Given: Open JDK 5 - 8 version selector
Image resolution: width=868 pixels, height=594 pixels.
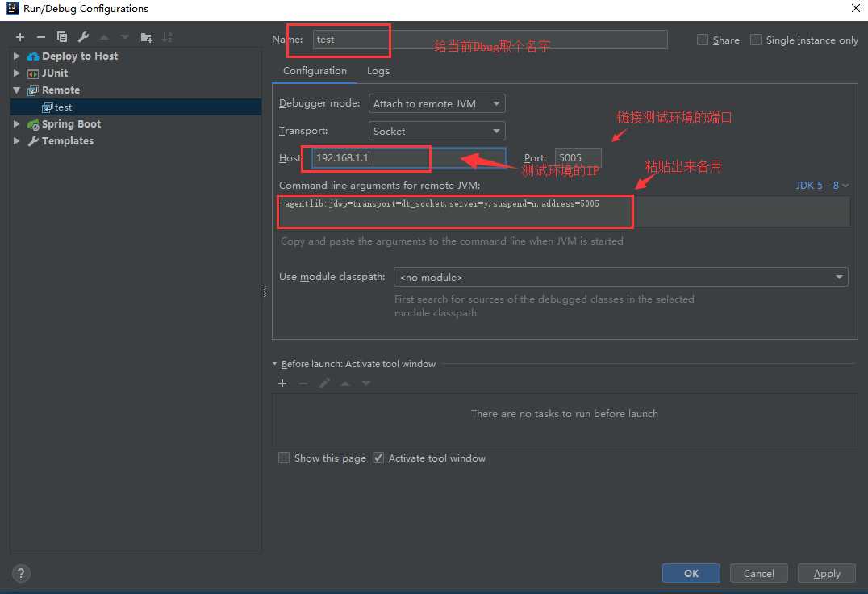Looking at the screenshot, I should pos(822,186).
